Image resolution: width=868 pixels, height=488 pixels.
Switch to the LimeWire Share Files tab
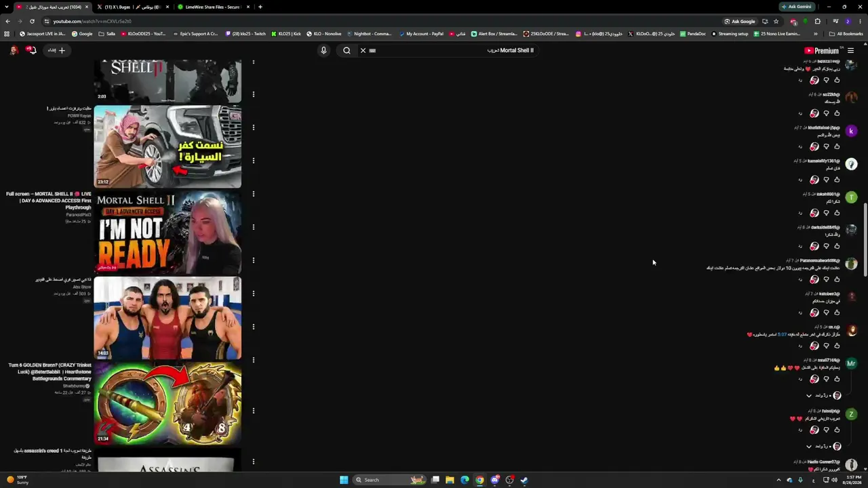pos(213,7)
